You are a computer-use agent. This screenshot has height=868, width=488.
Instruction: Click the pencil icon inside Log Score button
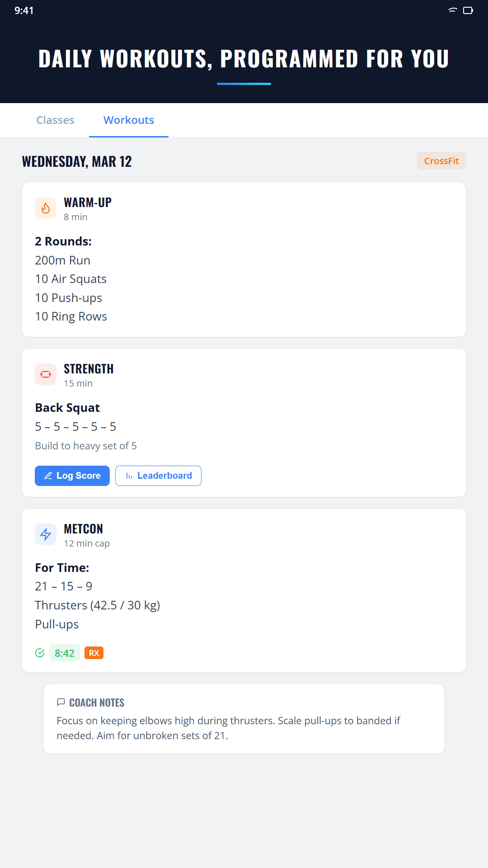(49, 476)
